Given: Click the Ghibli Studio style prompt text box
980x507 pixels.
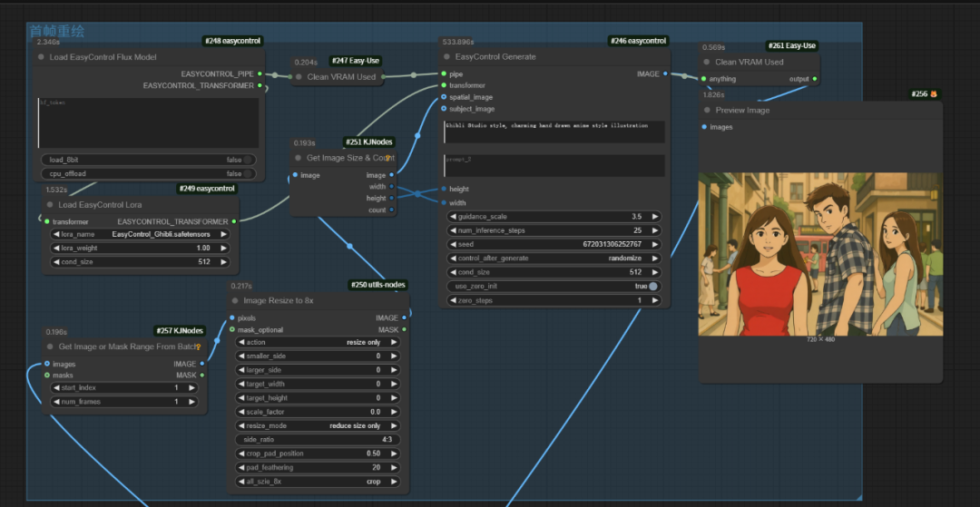Looking at the screenshot, I should (x=554, y=132).
